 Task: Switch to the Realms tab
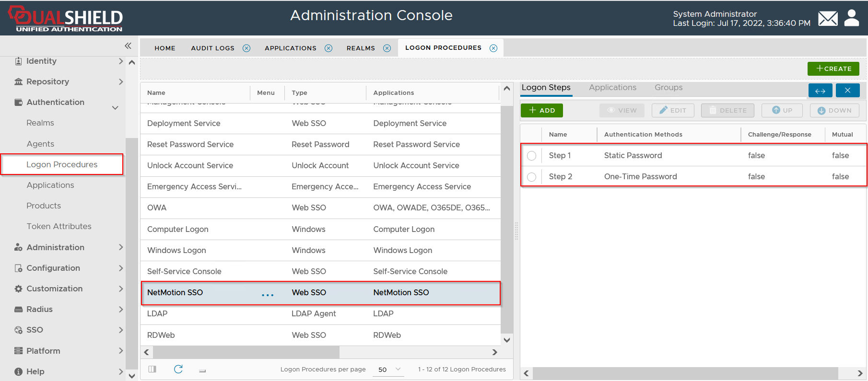point(361,48)
